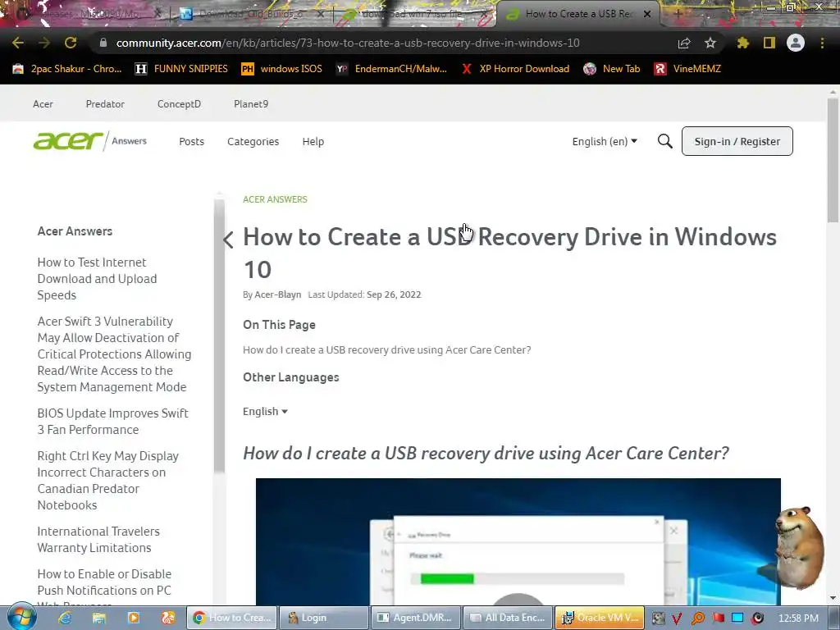840x630 pixels.
Task: Open Acer Swift 3 Vulnerability article
Action: point(114,354)
